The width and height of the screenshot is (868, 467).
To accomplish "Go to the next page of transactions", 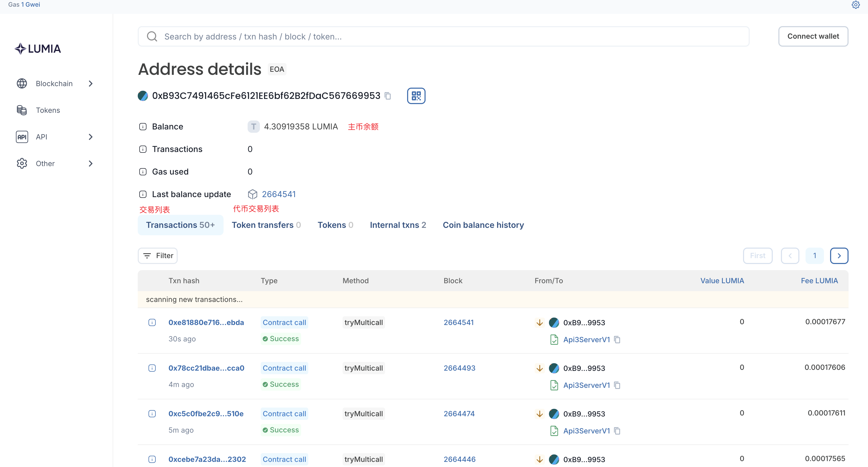I will point(839,256).
